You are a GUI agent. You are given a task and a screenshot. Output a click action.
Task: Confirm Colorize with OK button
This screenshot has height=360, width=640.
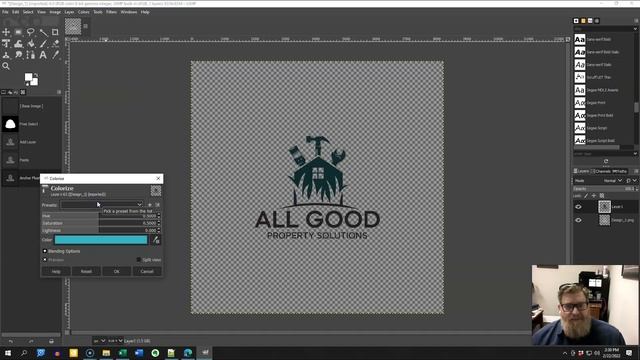[x=117, y=271]
